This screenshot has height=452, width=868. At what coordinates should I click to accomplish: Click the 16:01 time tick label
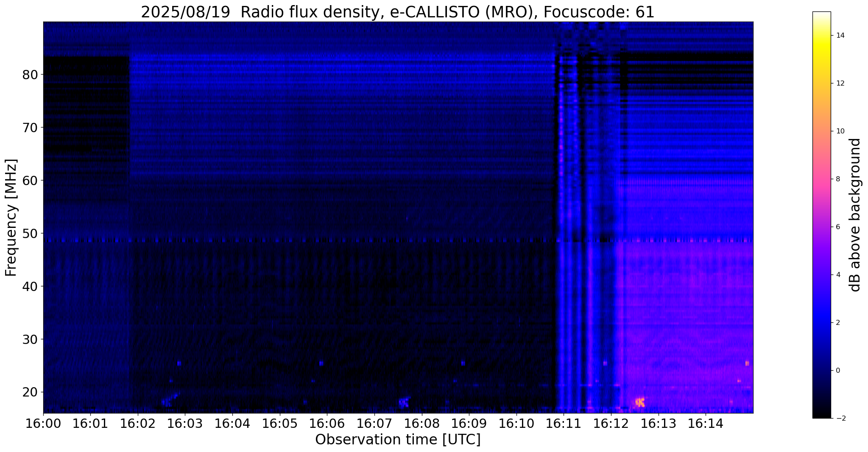point(90,423)
